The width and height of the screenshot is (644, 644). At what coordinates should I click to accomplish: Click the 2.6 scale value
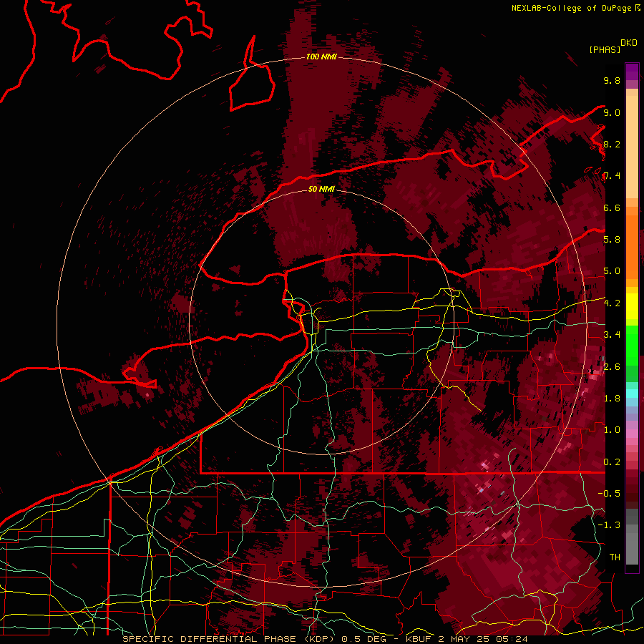612,367
